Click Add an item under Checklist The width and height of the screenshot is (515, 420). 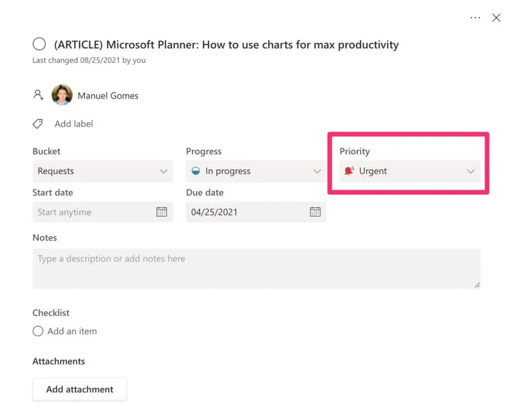pyautogui.click(x=72, y=331)
